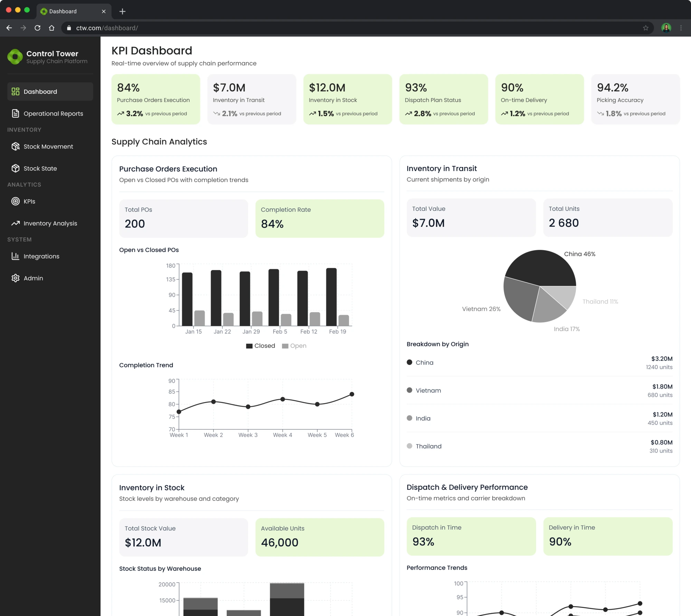Open Stock State page
This screenshot has height=616, width=691.
coord(40,168)
